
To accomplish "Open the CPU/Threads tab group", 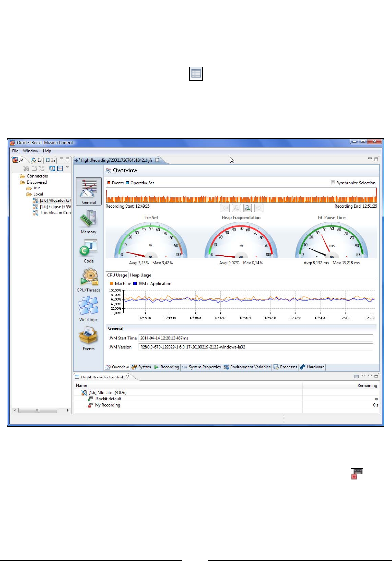I will tap(89, 280).
